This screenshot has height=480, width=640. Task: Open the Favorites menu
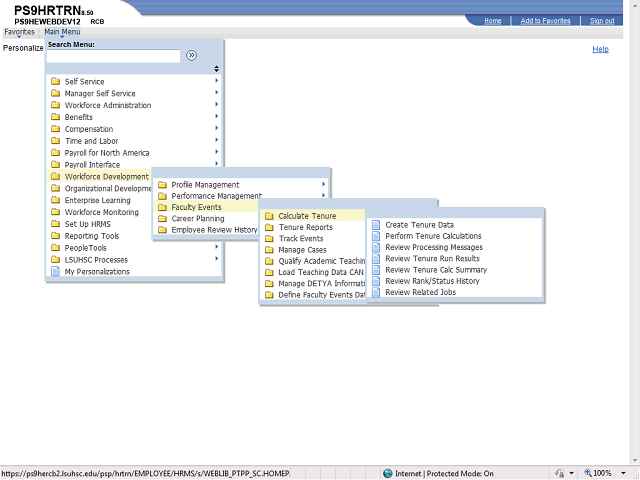[19, 32]
